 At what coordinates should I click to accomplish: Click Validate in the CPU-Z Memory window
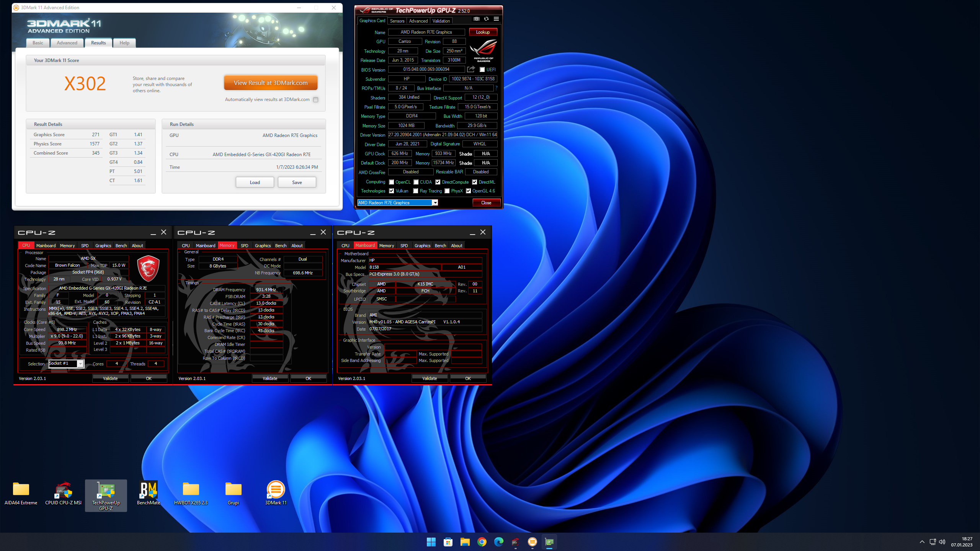click(270, 378)
